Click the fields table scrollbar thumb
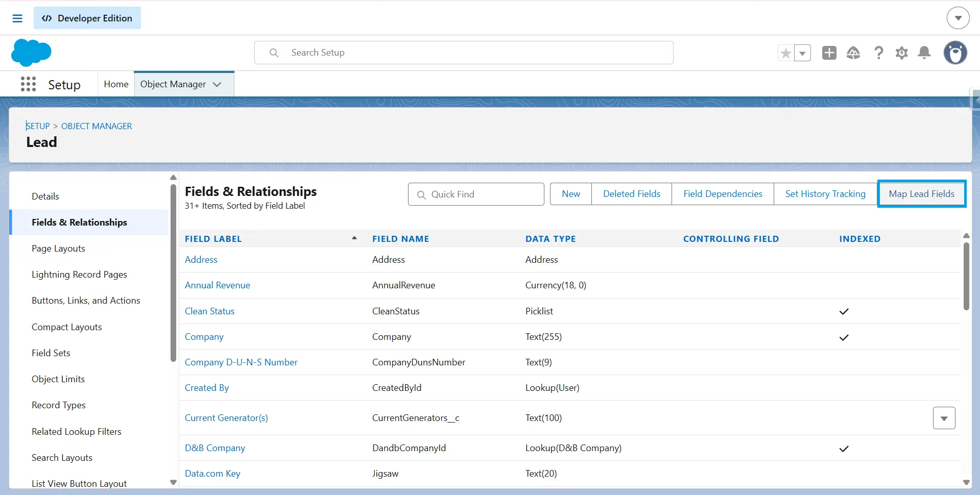The image size is (980, 495). [x=966, y=276]
